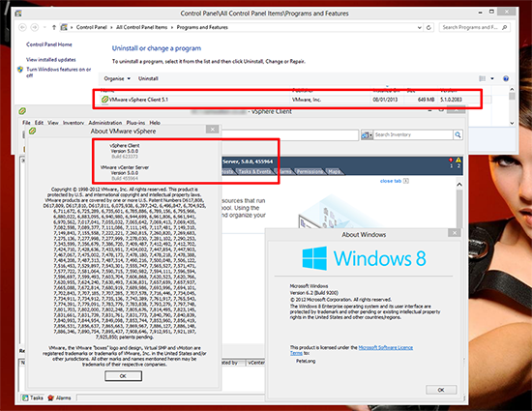
Task: Open the Administration menu in vSphere Client
Action: tap(105, 123)
